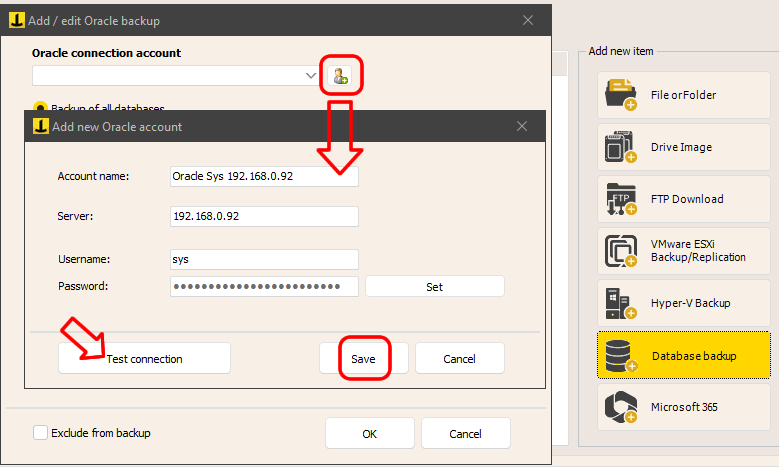Add a Hyper-V Backup item

click(684, 303)
